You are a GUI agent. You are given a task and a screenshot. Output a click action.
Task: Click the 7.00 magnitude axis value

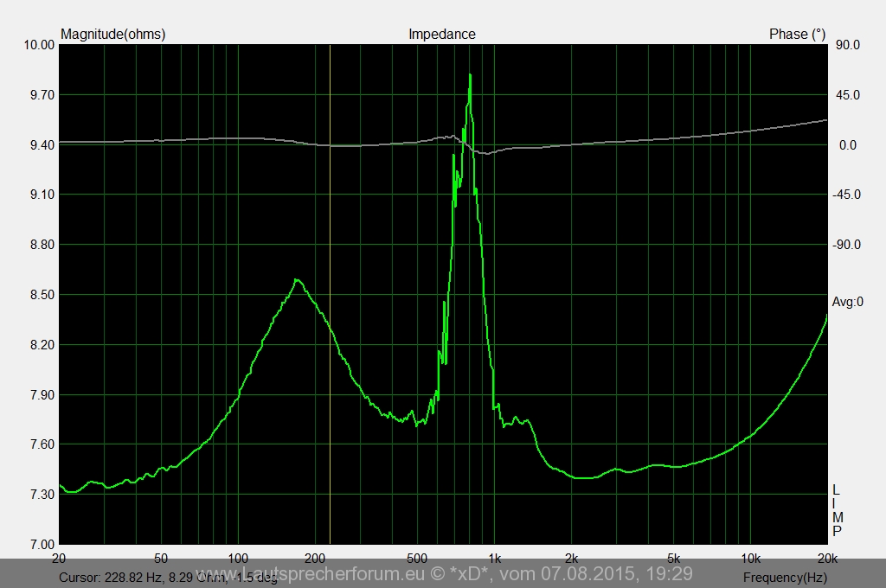click(42, 545)
